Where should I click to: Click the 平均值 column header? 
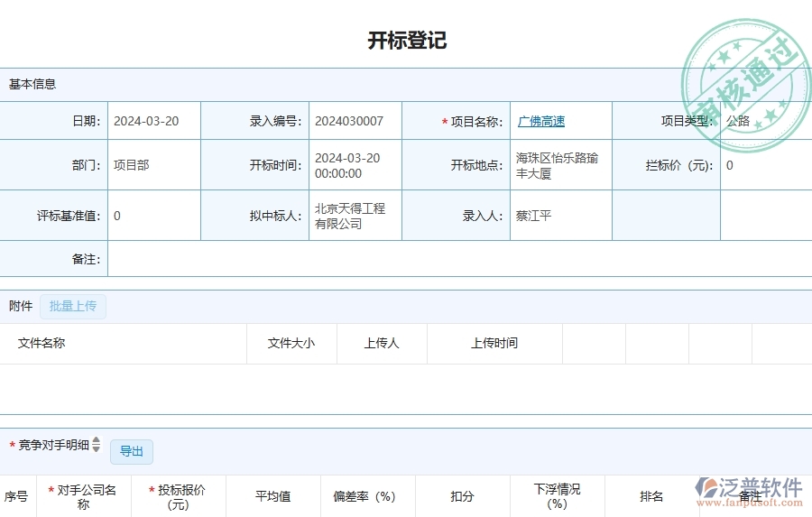pos(272,496)
